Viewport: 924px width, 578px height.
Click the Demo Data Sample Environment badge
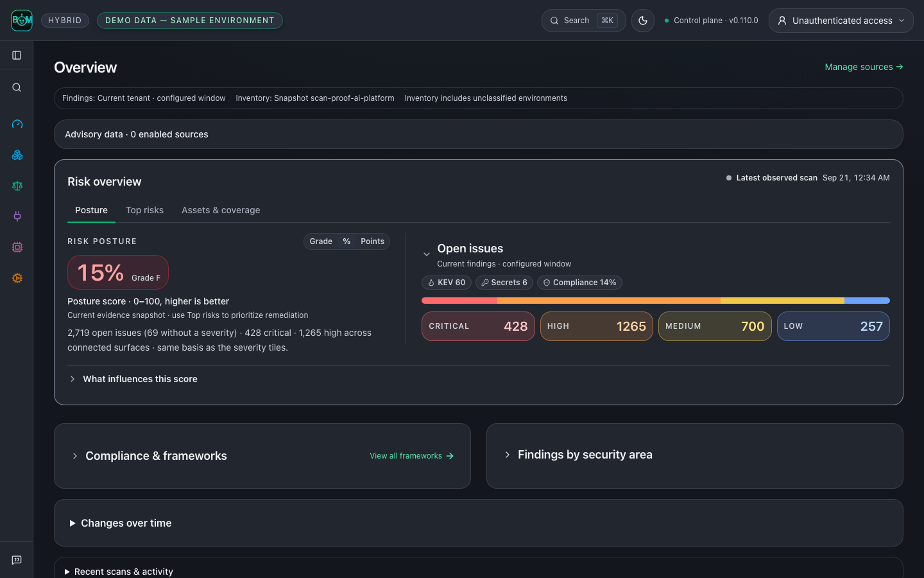[190, 21]
